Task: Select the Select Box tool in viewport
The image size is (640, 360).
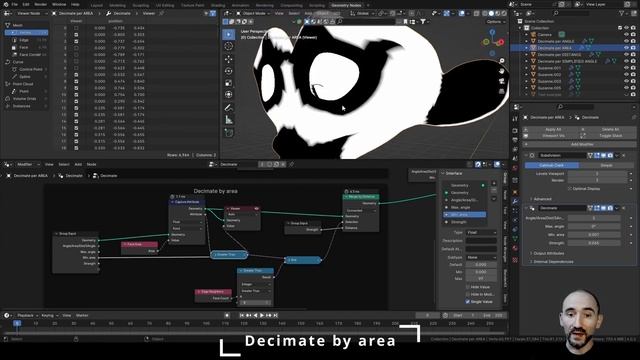Action: coord(229,34)
